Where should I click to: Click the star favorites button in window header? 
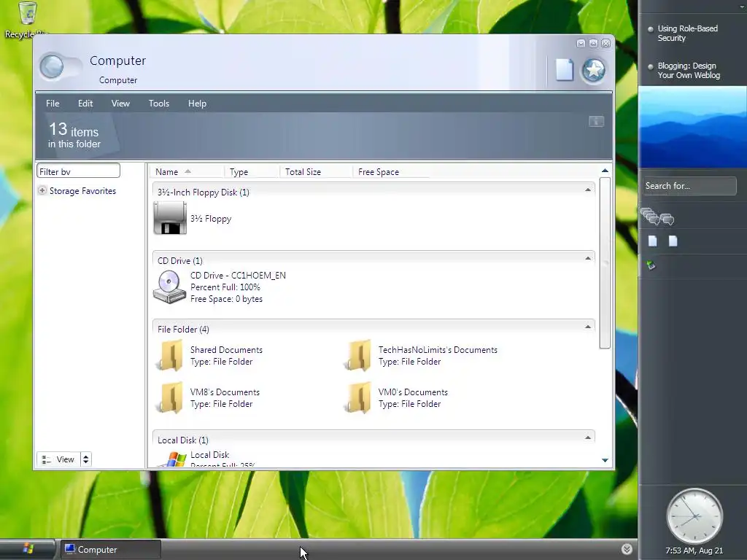pos(594,71)
